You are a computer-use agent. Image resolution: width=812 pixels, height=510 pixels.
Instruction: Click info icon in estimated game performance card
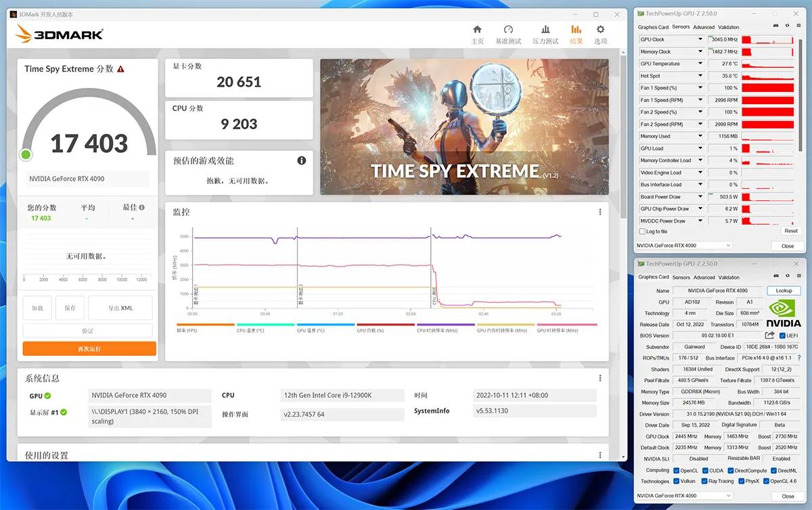click(x=301, y=161)
